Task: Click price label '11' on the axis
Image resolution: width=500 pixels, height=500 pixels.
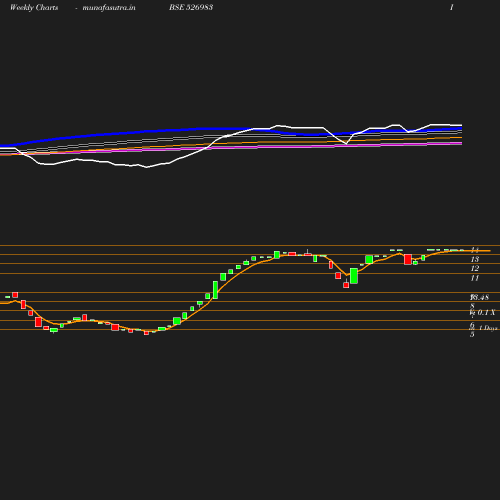Action: click(x=475, y=278)
